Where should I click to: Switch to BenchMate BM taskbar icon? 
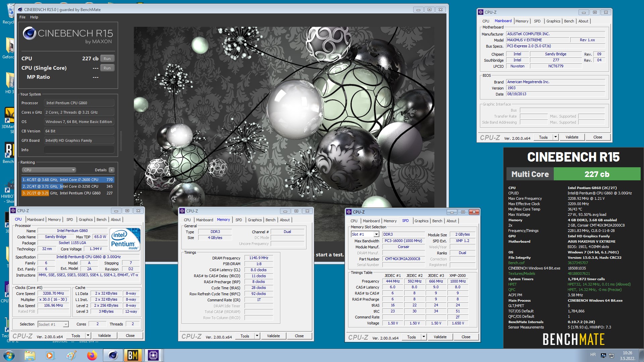133,355
